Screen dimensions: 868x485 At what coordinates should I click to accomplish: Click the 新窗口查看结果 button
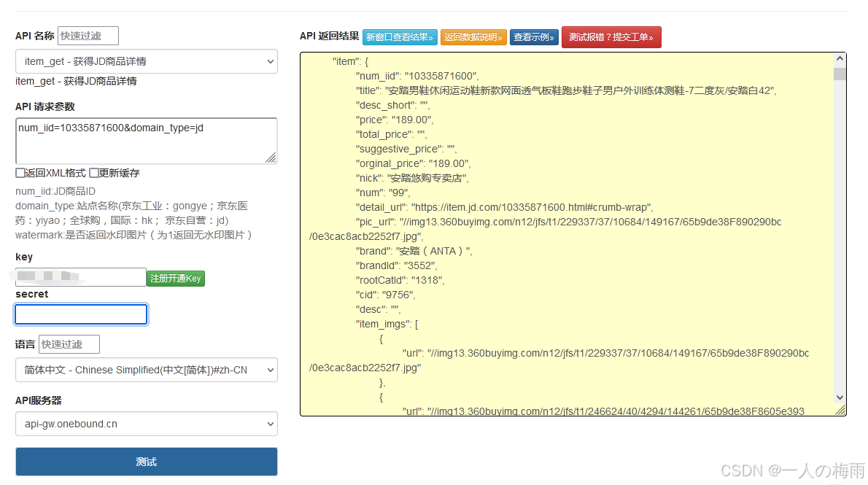click(400, 37)
